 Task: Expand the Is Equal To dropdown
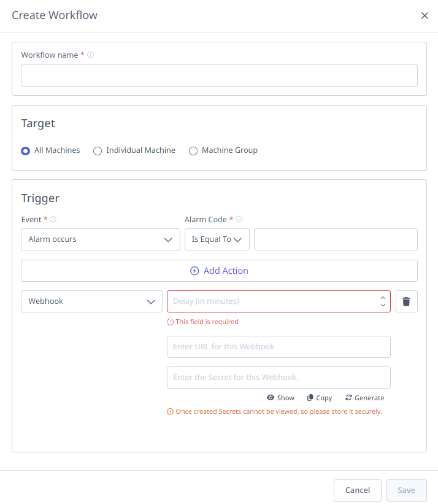[217, 239]
